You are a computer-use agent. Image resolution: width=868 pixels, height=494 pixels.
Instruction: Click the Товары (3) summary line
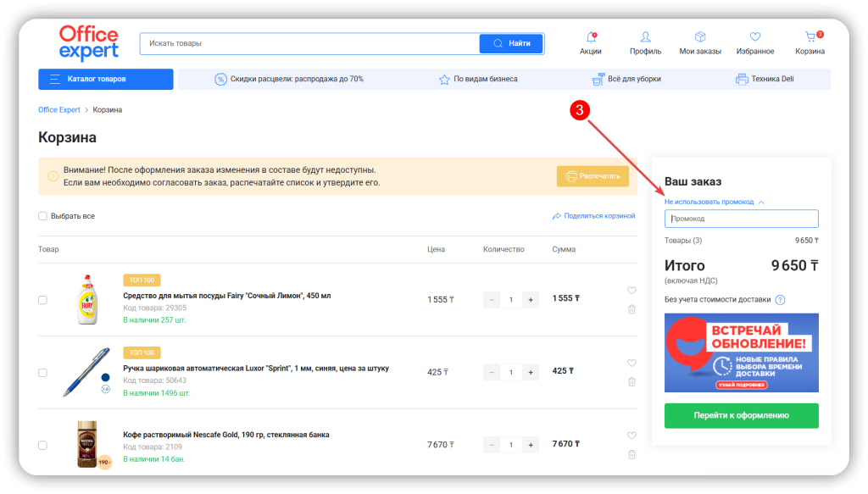(x=741, y=241)
